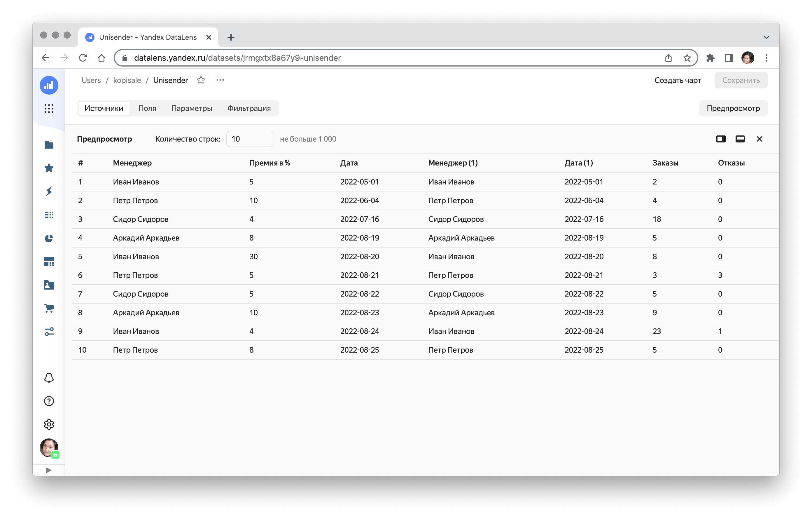Dock preview panel to the bottom
Screen dimensions: 812x519
[x=740, y=139]
